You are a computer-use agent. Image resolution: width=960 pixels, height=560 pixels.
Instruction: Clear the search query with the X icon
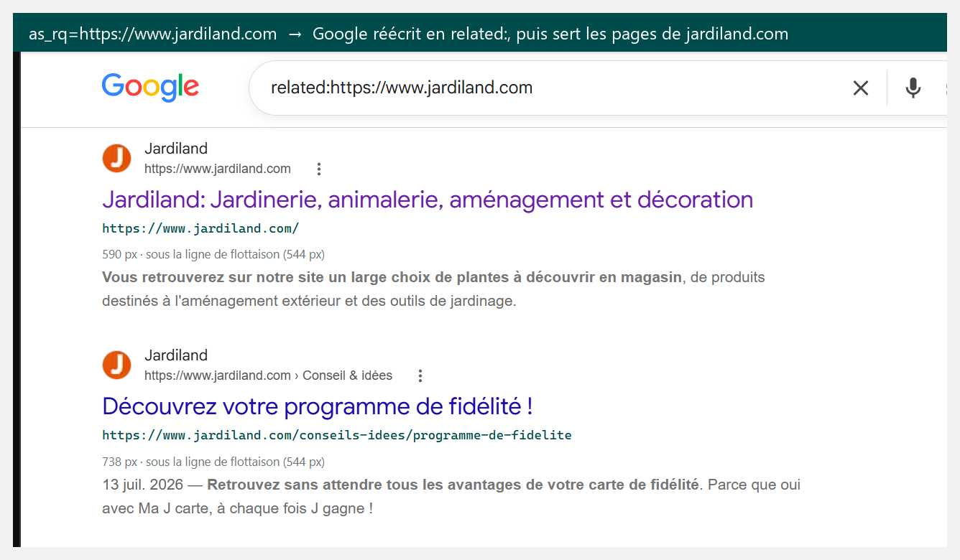[x=860, y=88]
